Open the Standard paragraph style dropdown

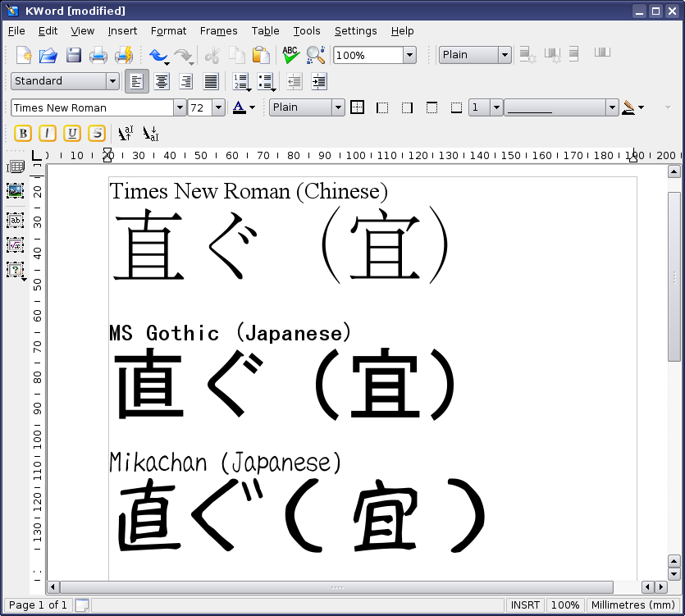[x=112, y=81]
